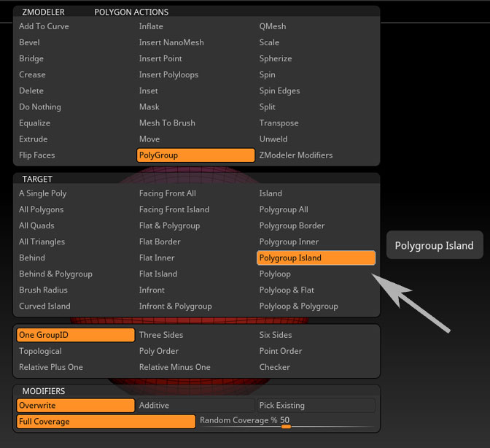Pick Insert Polyloops action
The image size is (490, 448).
(168, 74)
